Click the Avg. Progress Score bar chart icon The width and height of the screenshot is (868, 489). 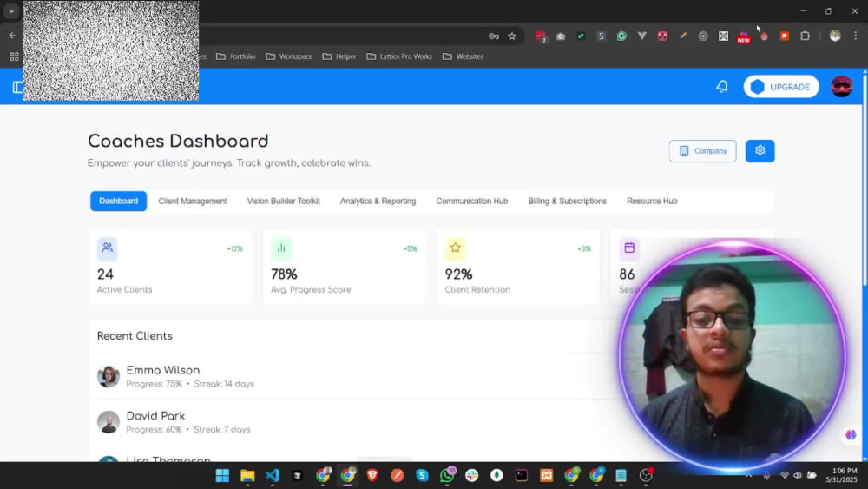point(281,248)
